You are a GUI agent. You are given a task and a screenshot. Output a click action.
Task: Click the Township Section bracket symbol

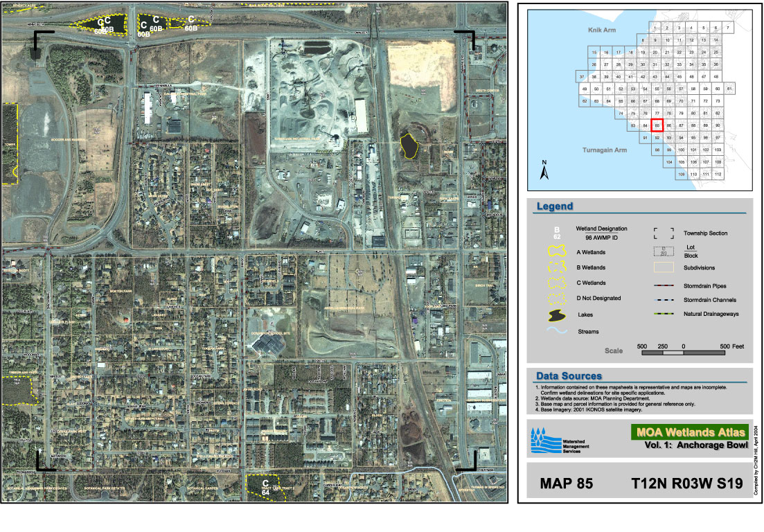tap(664, 233)
